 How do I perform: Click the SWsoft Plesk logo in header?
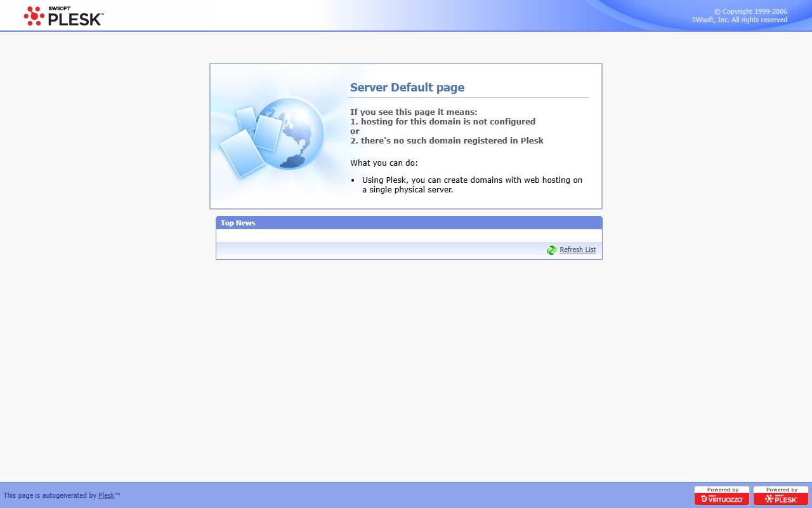pyautogui.click(x=63, y=16)
